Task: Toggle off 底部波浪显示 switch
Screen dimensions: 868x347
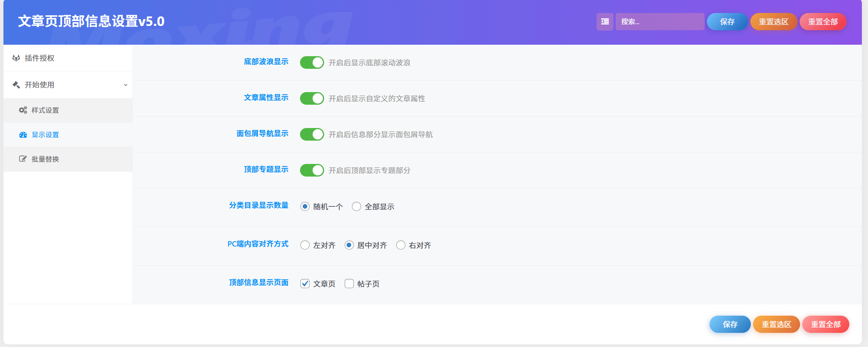Action: (x=311, y=62)
